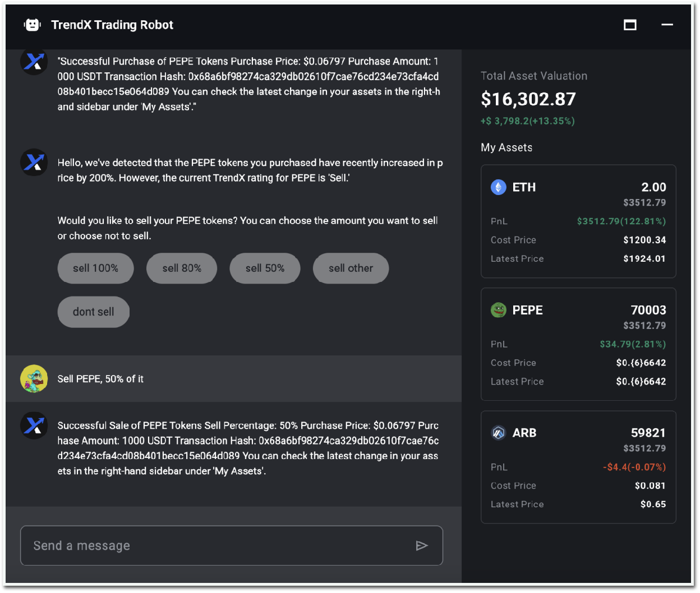This screenshot has width=700, height=593.
Task: Click ETH cost price $1200.34
Action: tap(644, 240)
